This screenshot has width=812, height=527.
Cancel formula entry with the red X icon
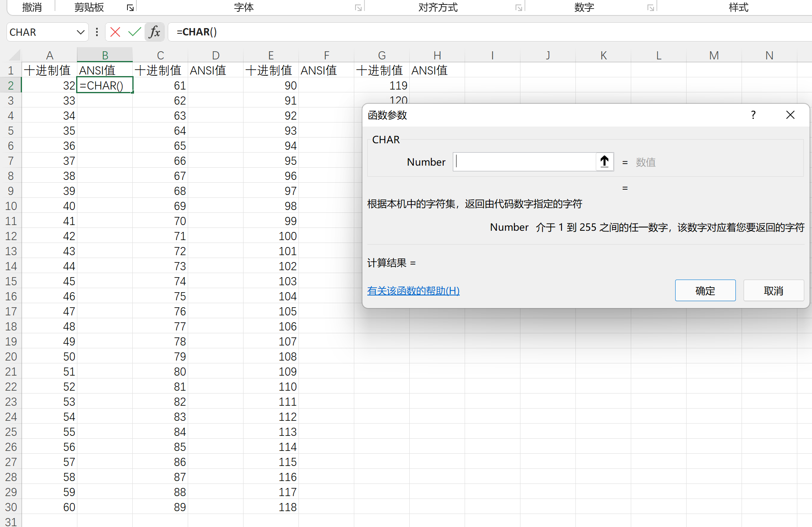115,32
